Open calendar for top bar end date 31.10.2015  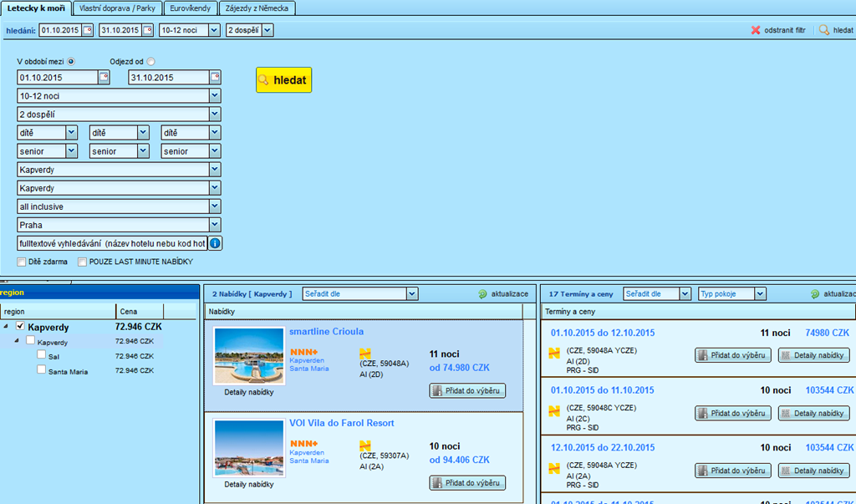(147, 31)
